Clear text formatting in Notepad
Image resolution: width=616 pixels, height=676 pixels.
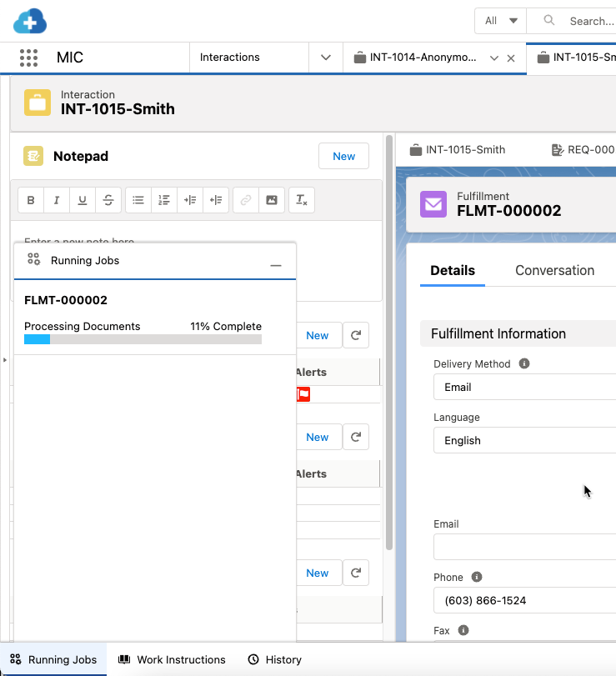tap(302, 200)
